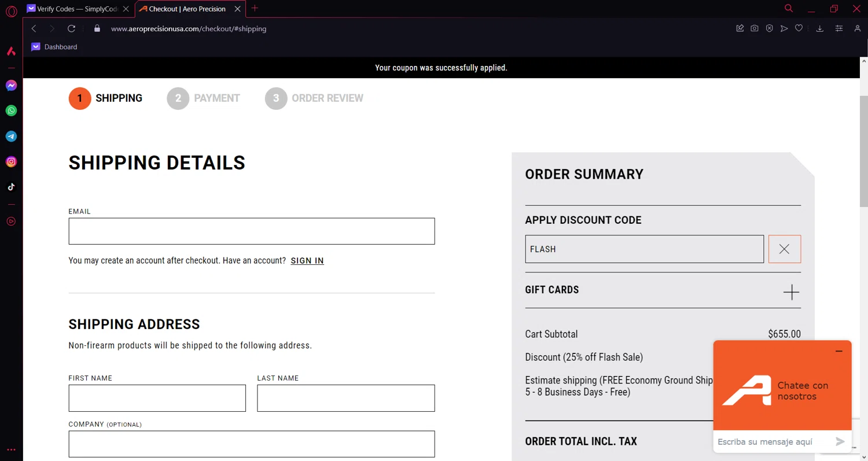Open Telegram from the sidebar

coord(11,137)
